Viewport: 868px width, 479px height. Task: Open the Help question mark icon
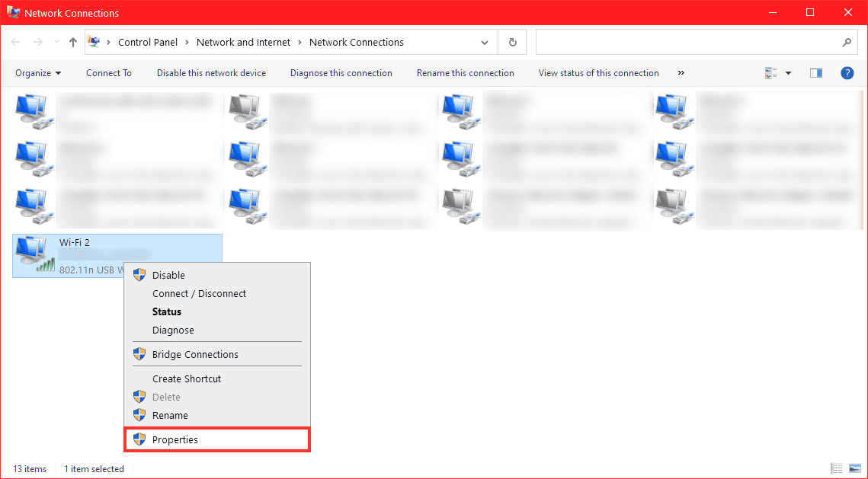coord(847,73)
